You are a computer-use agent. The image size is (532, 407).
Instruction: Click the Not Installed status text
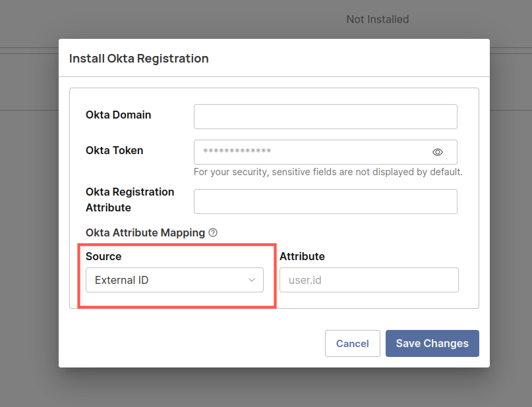(x=377, y=19)
